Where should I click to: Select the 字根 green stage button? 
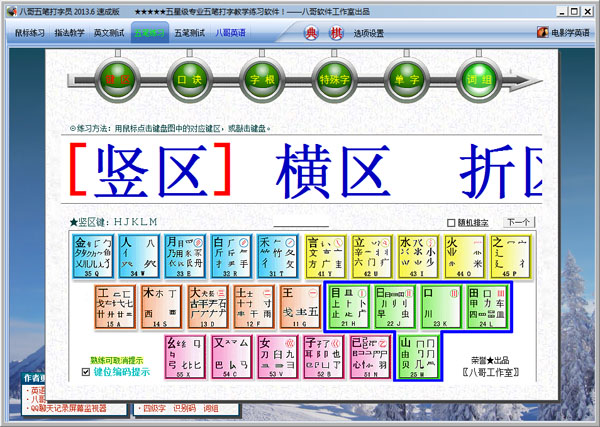tap(262, 80)
